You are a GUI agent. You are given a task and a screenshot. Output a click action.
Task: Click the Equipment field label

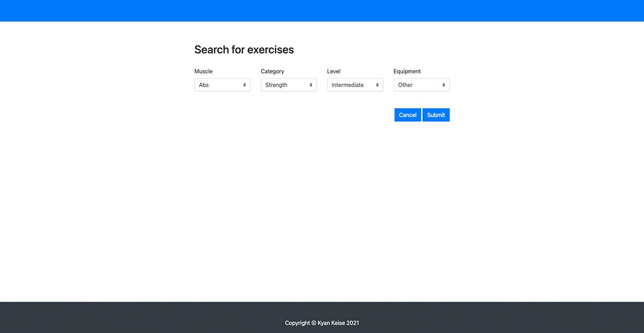pos(407,71)
